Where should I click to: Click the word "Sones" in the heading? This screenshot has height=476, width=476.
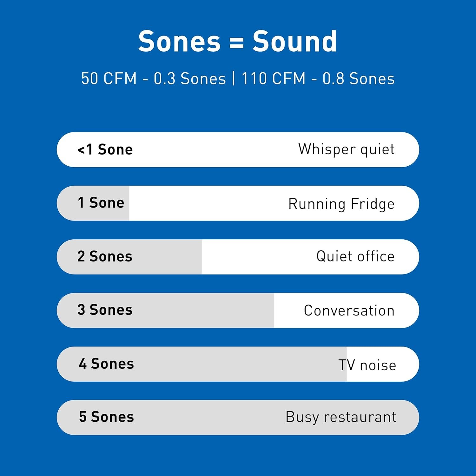tap(179, 41)
